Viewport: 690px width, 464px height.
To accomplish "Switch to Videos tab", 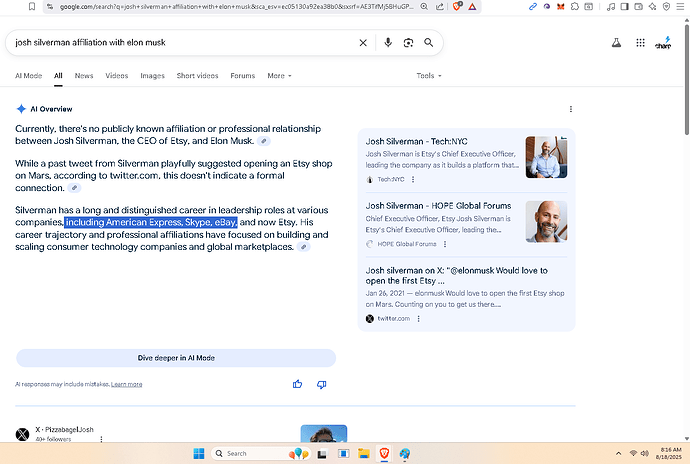I will (x=117, y=76).
